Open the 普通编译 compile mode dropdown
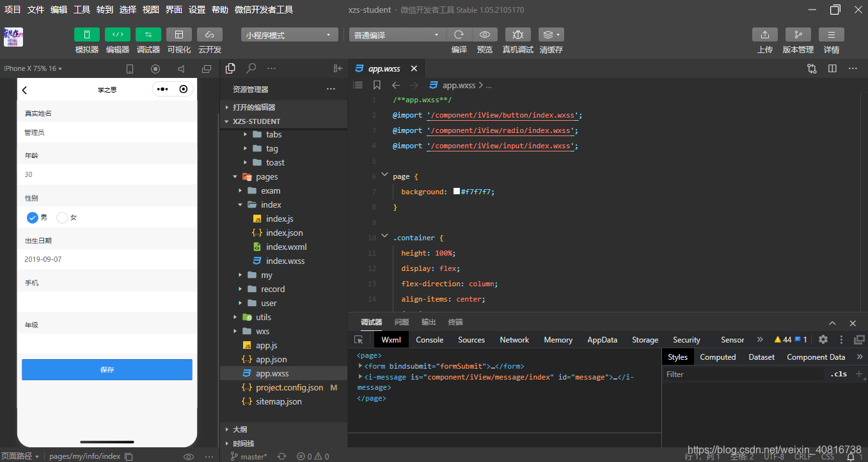 tap(397, 35)
